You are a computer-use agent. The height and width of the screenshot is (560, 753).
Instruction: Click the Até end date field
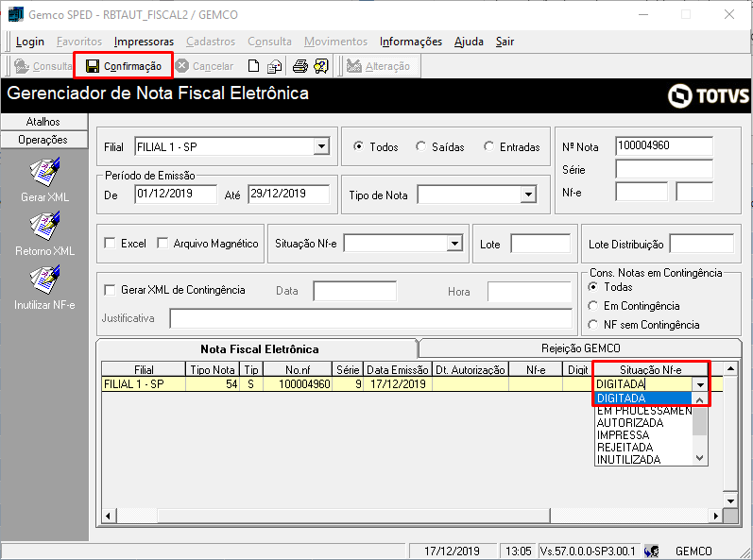(288, 194)
